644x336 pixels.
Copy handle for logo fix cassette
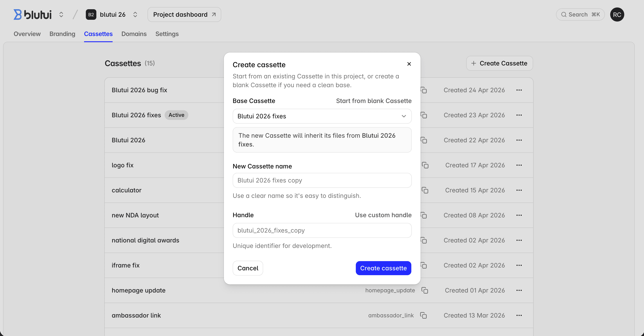[425, 165]
